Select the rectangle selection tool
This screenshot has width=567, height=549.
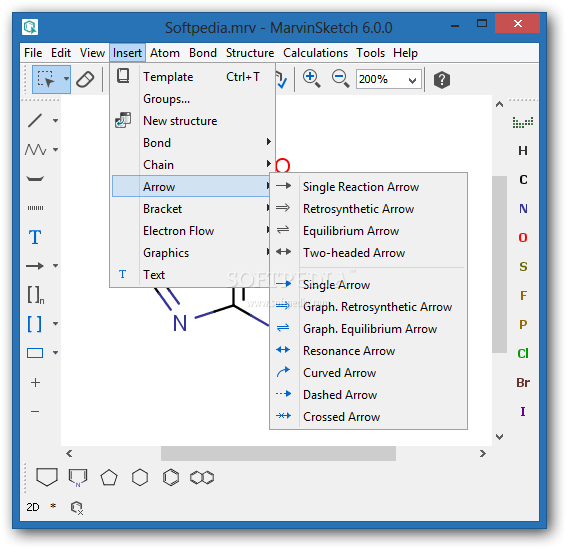[46, 79]
